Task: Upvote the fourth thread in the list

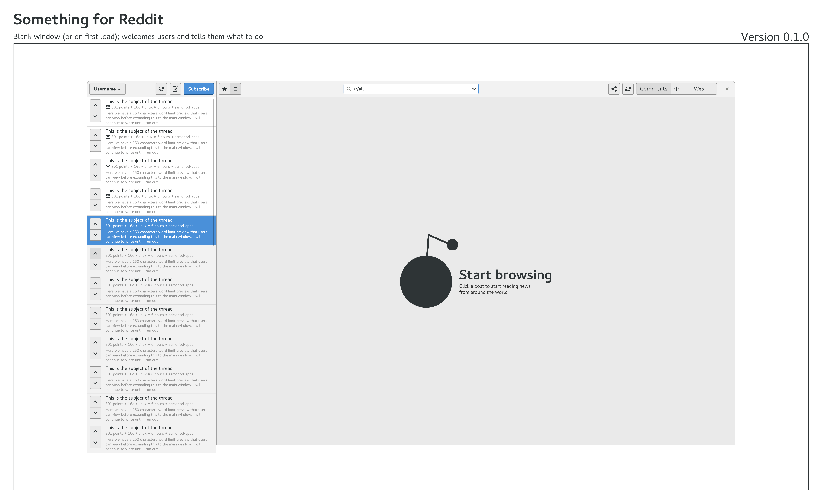Action: click(x=95, y=194)
